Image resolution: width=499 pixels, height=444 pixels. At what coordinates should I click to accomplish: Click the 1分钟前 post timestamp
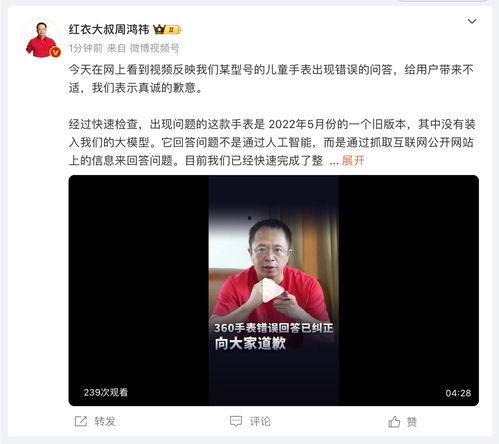tap(86, 49)
